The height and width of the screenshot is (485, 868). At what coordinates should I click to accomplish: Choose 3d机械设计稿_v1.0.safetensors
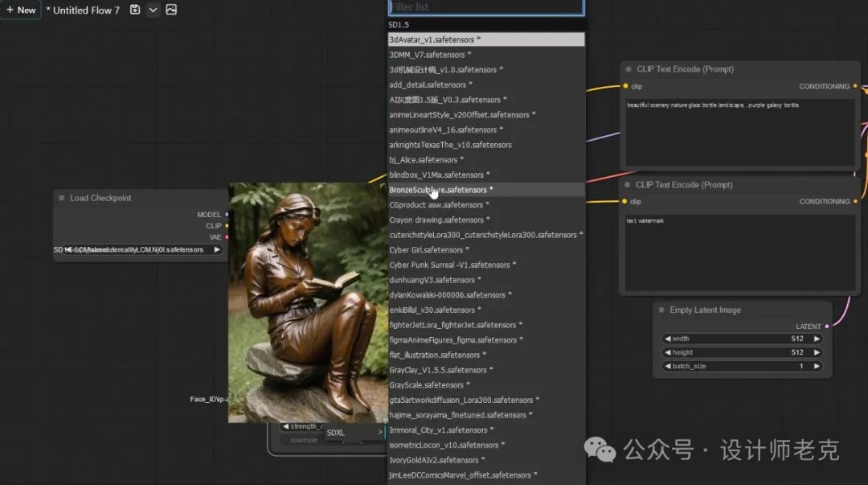[486, 69]
